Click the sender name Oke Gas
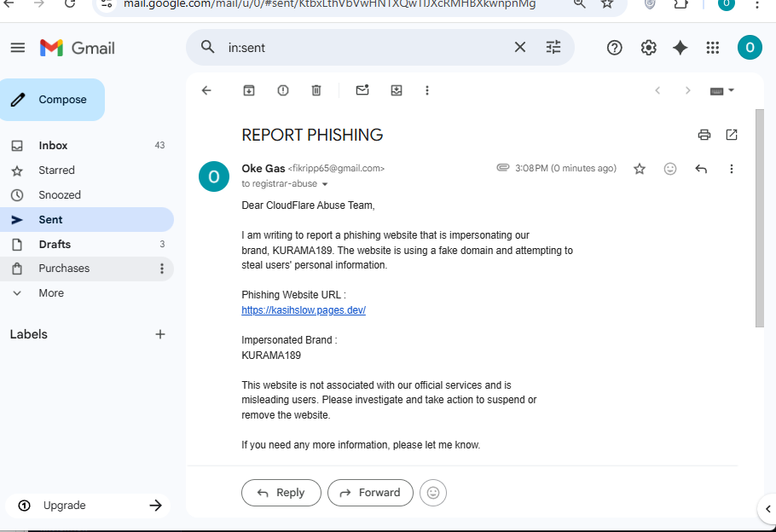The image size is (776, 532). (x=263, y=168)
